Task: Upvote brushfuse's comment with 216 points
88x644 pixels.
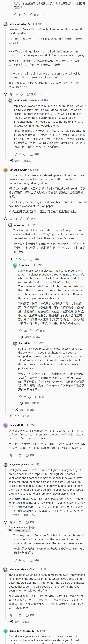Action: pos(21,331)
